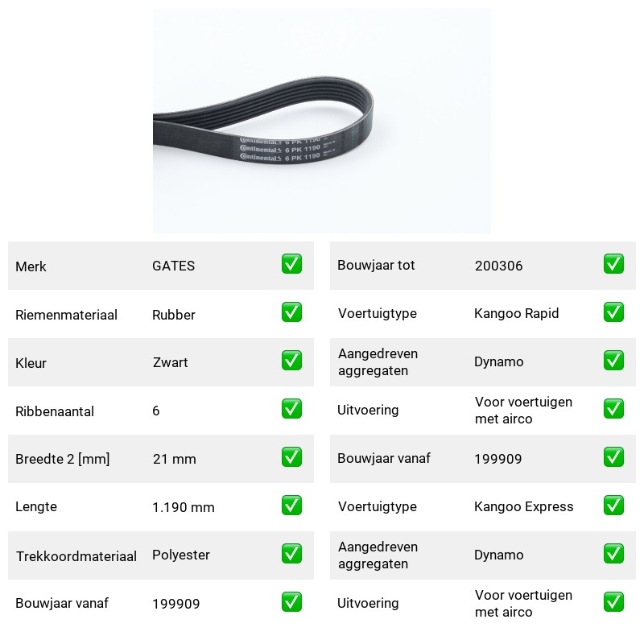Click the checkmark for Bouwjaar tot 200306
This screenshot has width=644, height=644.
[x=613, y=264]
